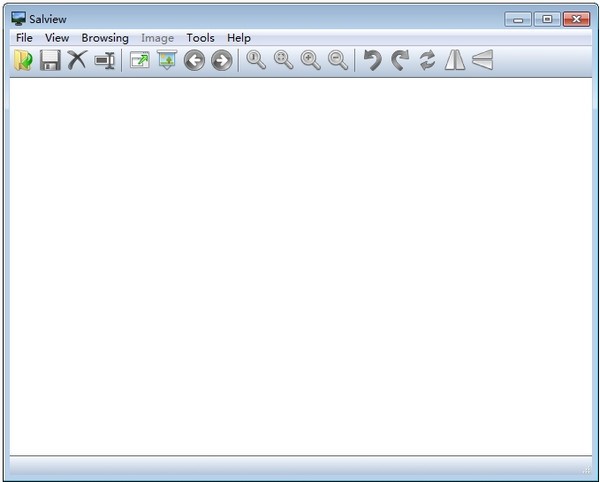
Task: Open the View menu
Action: pos(57,38)
